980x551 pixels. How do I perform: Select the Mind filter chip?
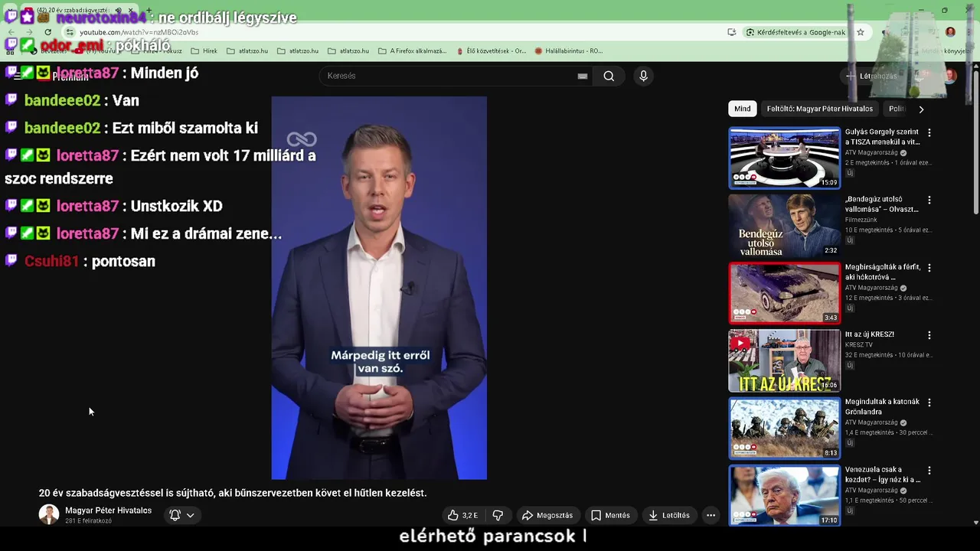tap(743, 109)
